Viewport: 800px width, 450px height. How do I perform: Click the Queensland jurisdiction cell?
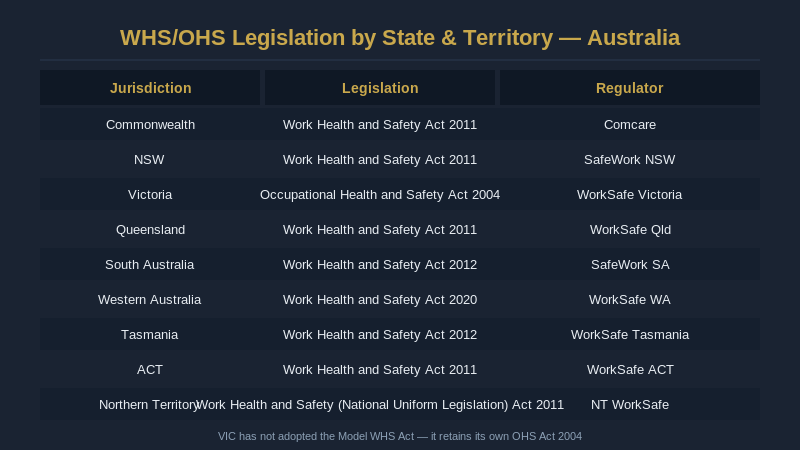[x=150, y=230]
